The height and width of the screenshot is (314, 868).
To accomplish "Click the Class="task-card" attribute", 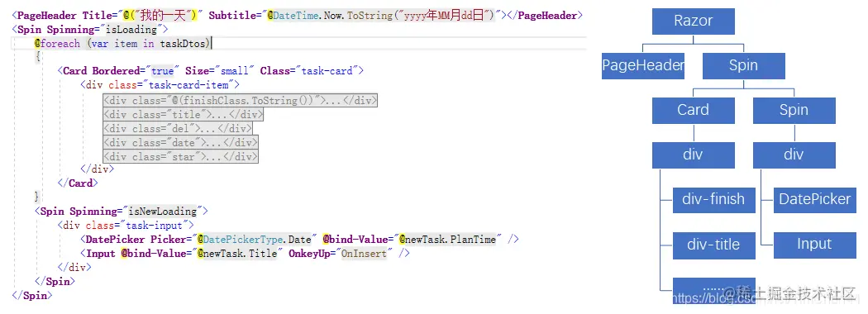I will pyautogui.click(x=309, y=71).
